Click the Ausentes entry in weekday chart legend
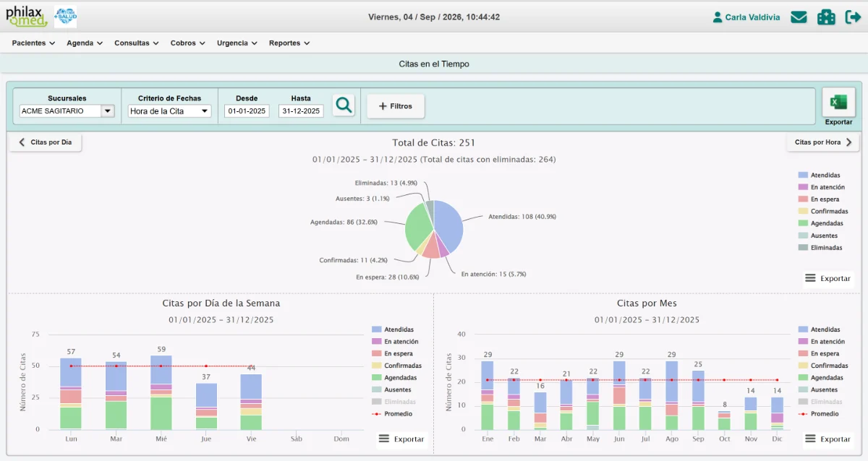868x461 pixels. tap(391, 389)
